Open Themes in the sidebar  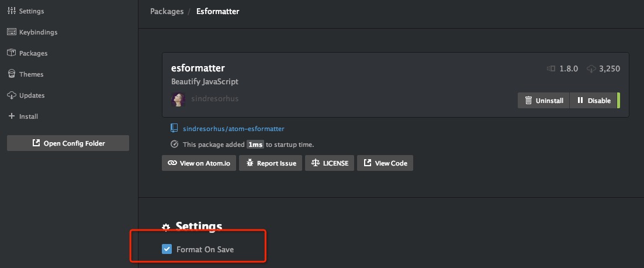[25, 74]
